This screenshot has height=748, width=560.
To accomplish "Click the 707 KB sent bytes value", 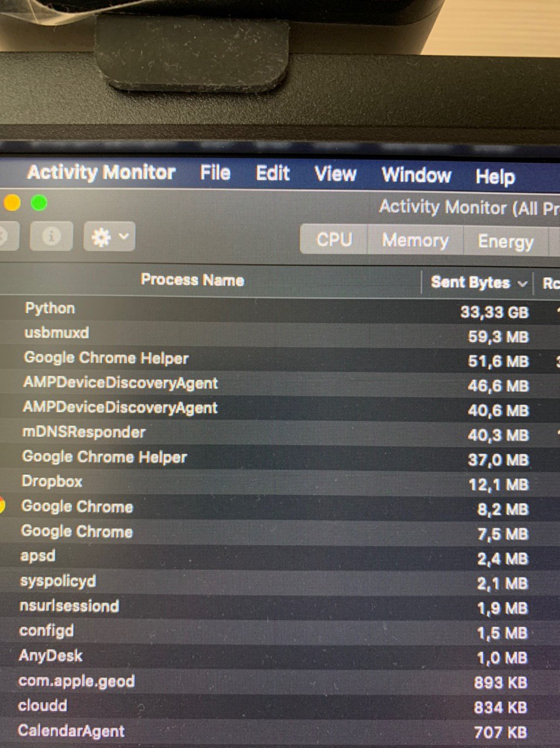I will pyautogui.click(x=501, y=732).
